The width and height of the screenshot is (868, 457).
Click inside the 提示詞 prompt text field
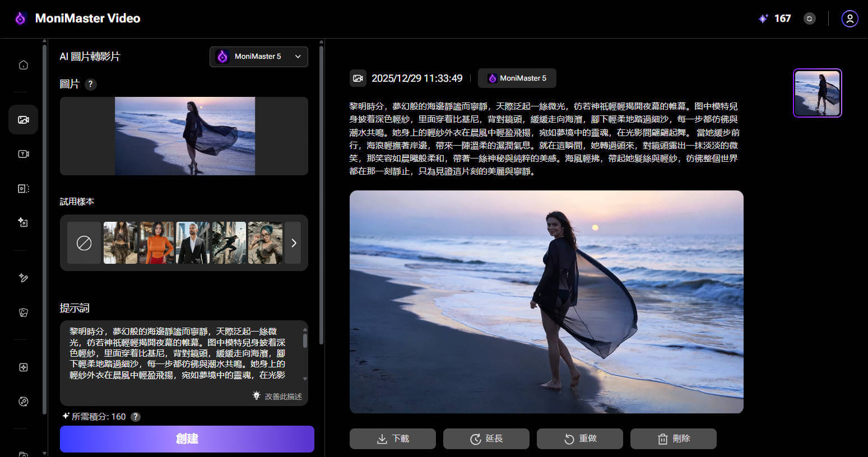click(179, 353)
